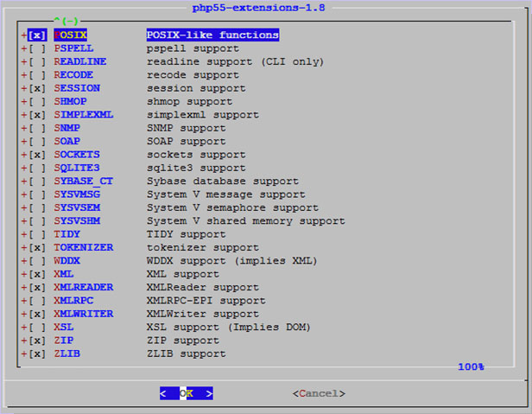532x414 pixels.
Task: Click the WDDX option label
Action: (x=67, y=260)
